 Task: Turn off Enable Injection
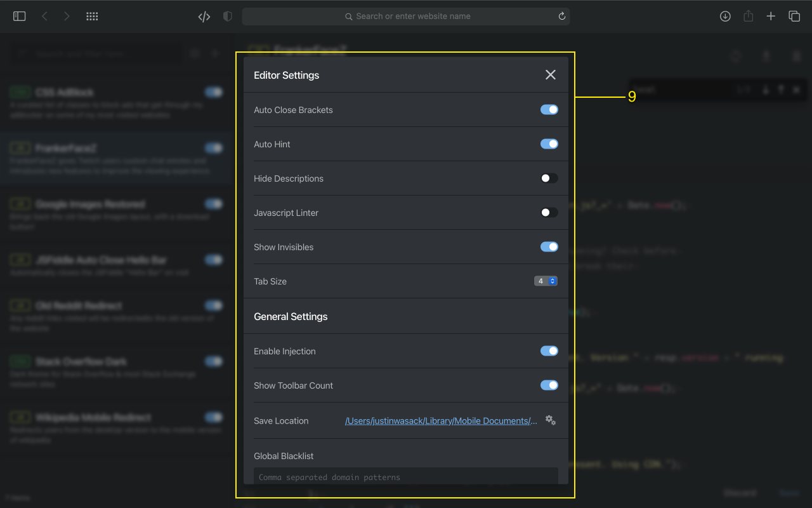click(549, 351)
